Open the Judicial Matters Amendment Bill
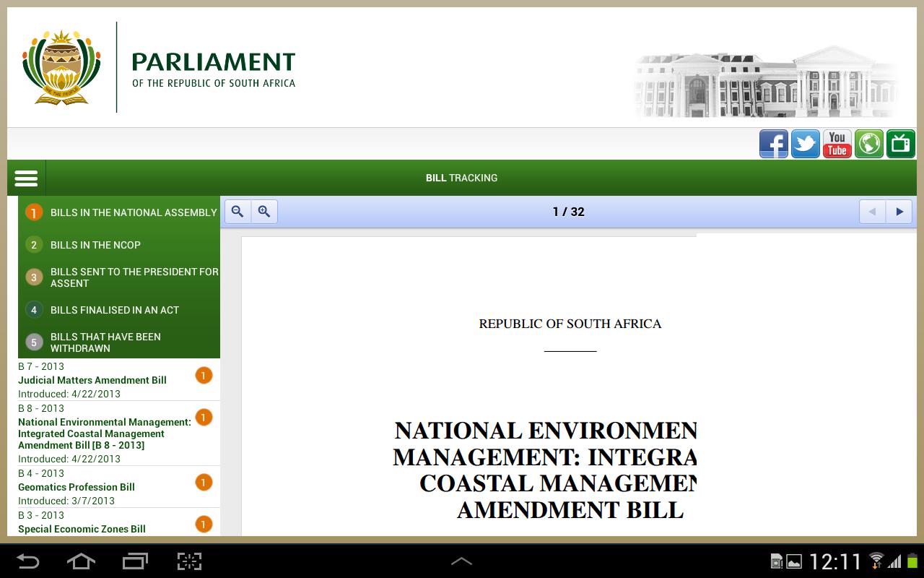Viewport: 924px width, 578px height. click(92, 380)
